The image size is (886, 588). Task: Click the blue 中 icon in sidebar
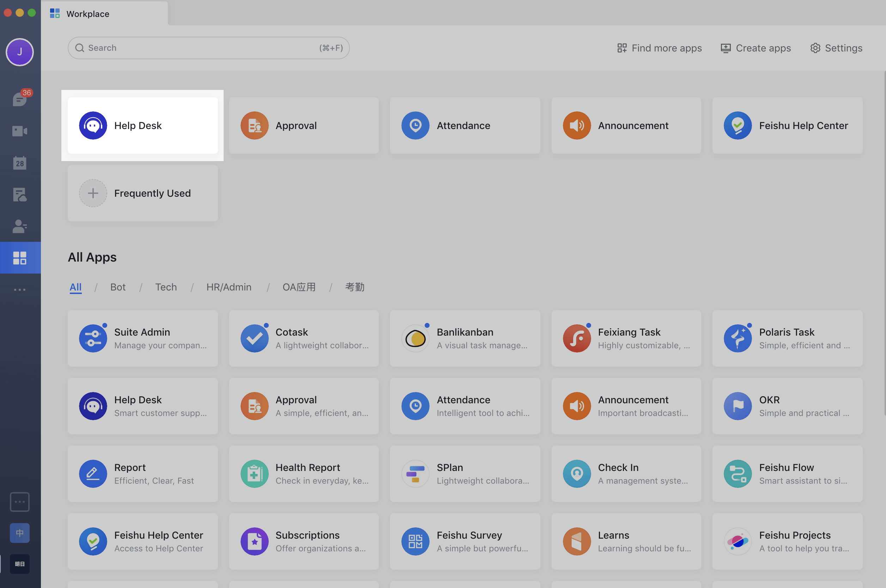click(x=19, y=533)
